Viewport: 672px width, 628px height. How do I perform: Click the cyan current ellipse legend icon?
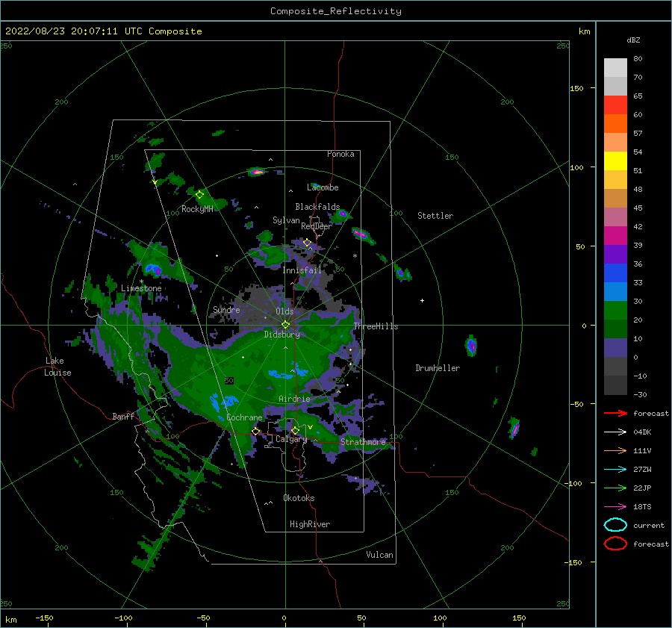coord(615,525)
